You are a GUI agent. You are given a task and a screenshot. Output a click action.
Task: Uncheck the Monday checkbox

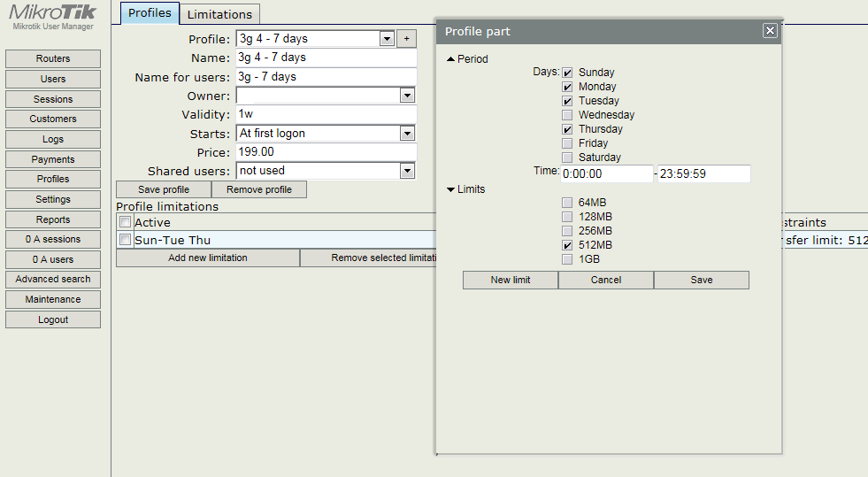click(x=567, y=87)
